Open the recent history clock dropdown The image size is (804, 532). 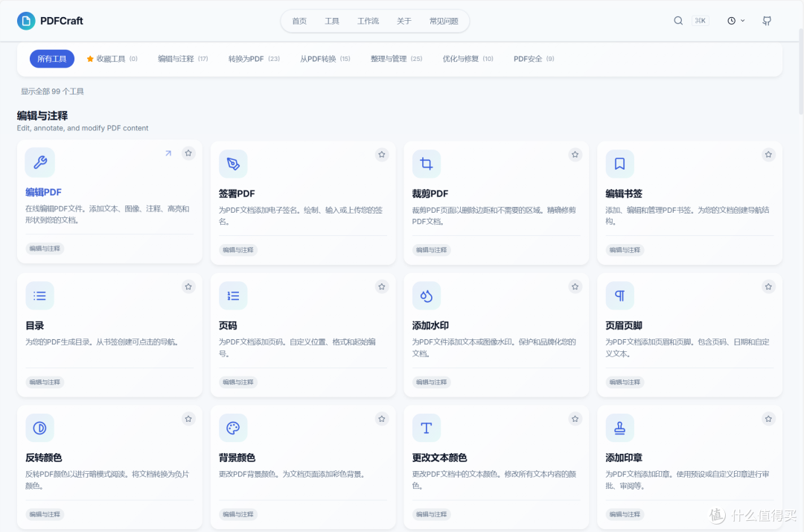click(x=736, y=21)
